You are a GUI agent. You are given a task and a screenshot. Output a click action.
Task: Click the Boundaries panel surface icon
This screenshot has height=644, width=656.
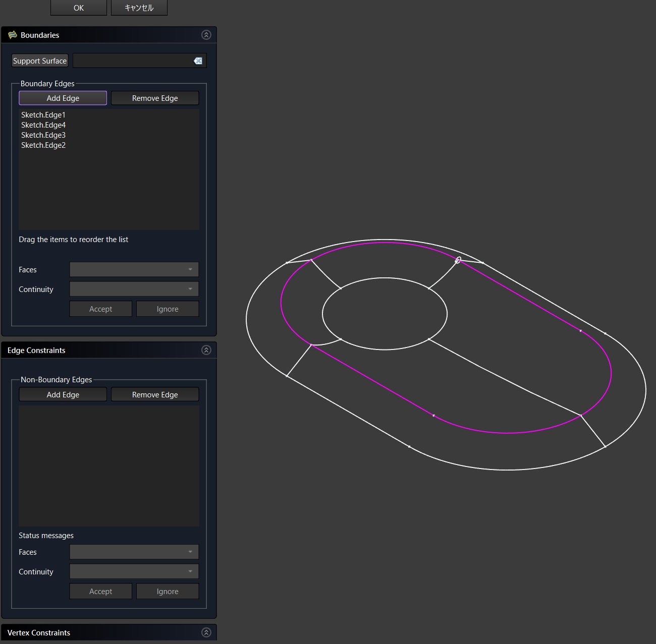(x=13, y=35)
